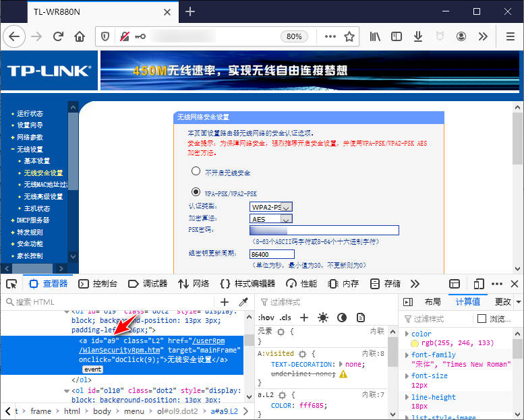
Task: Close the TL-WR880N tab
Action: (x=167, y=12)
